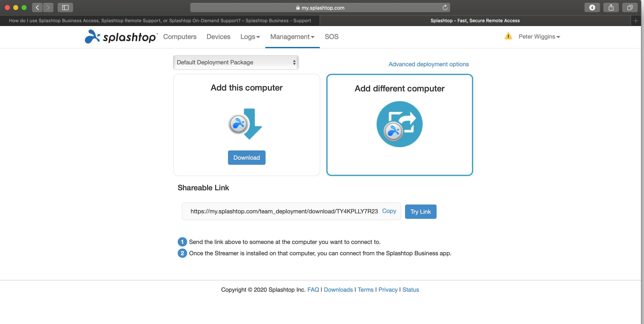Click the Add this computer heading

(x=246, y=88)
